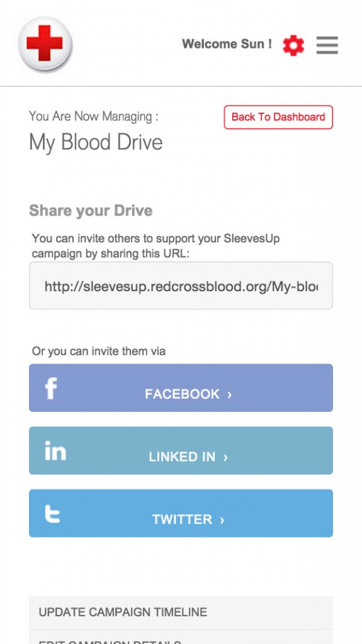Open the partially visible Edit Campaign Details item
This screenshot has width=362, height=644.
(x=181, y=637)
